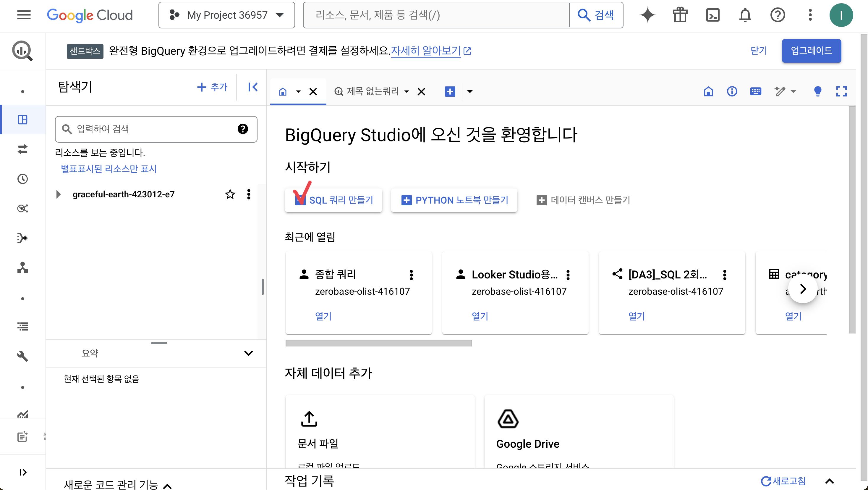Open the My Project 36957 selector

pyautogui.click(x=226, y=15)
